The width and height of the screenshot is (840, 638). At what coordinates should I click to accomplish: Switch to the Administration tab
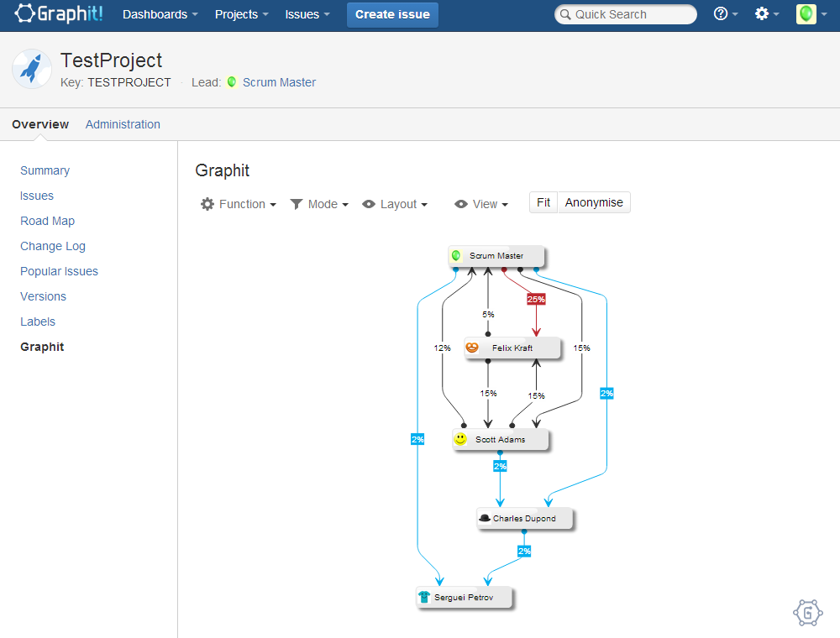[123, 124]
